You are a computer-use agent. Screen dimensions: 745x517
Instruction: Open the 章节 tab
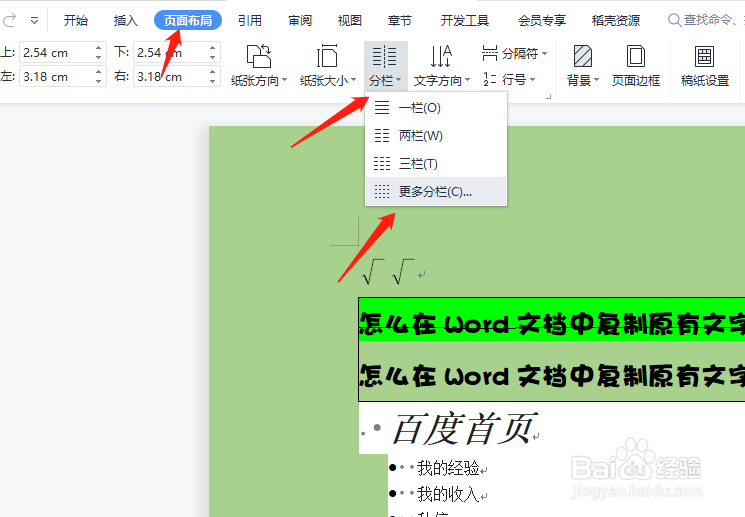400,20
